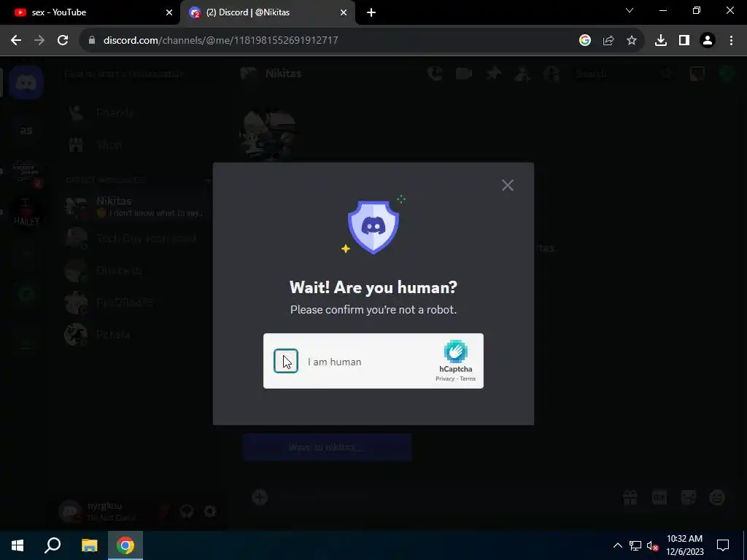Open the clock showing 10:32 AM
This screenshot has width=747, height=560.
[684, 545]
